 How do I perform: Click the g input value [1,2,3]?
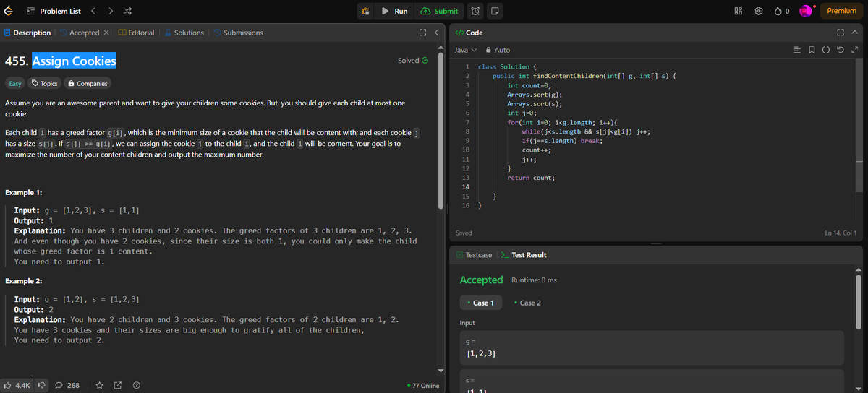pyautogui.click(x=482, y=353)
